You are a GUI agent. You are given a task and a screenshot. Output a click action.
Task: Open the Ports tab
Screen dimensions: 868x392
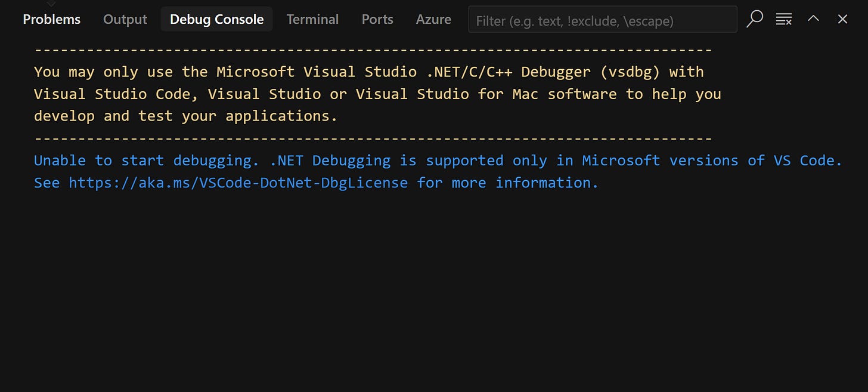click(377, 18)
